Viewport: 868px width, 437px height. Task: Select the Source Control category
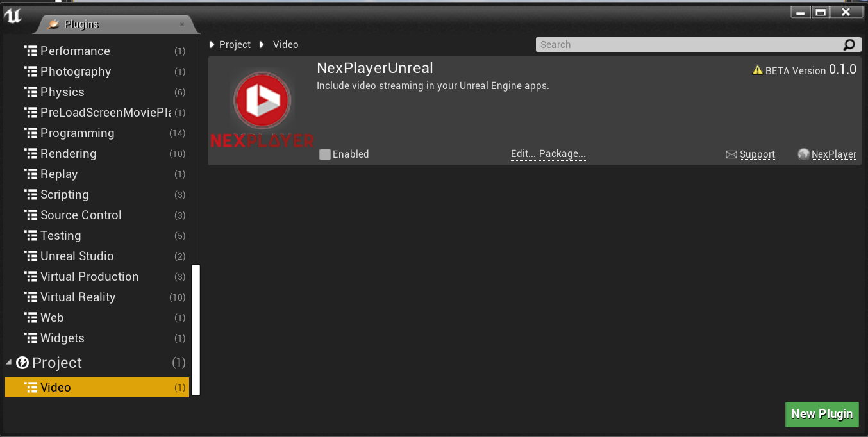(x=97, y=215)
